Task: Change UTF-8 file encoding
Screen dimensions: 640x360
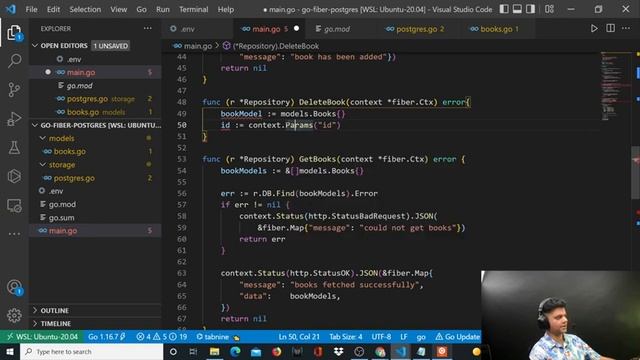Action: [381, 337]
